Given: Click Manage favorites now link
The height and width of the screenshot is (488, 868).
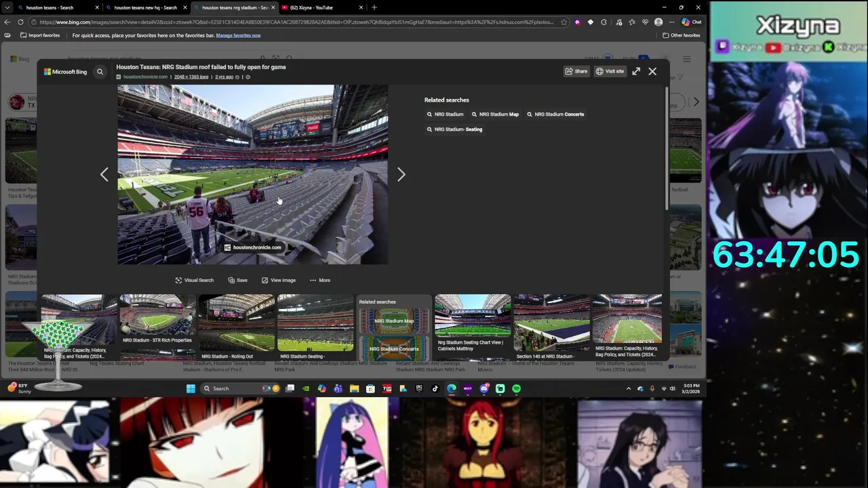Looking at the screenshot, I should tap(238, 35).
